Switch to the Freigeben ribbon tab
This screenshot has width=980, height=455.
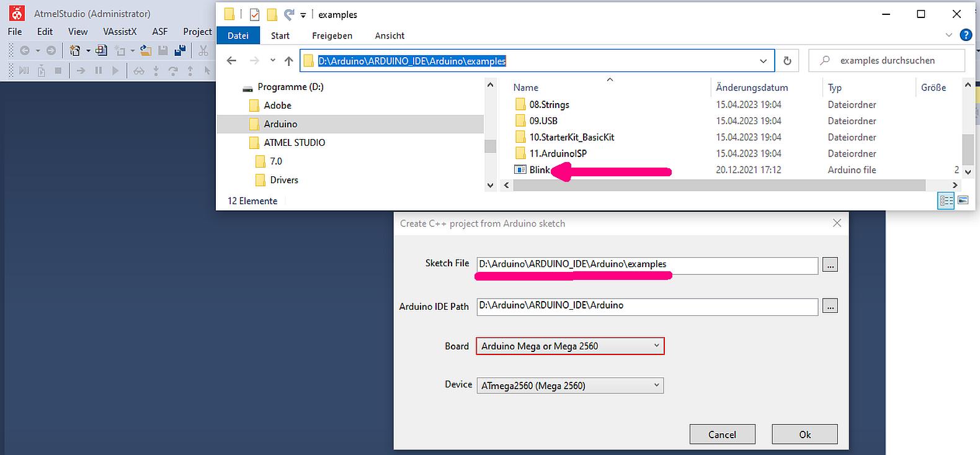pyautogui.click(x=332, y=35)
